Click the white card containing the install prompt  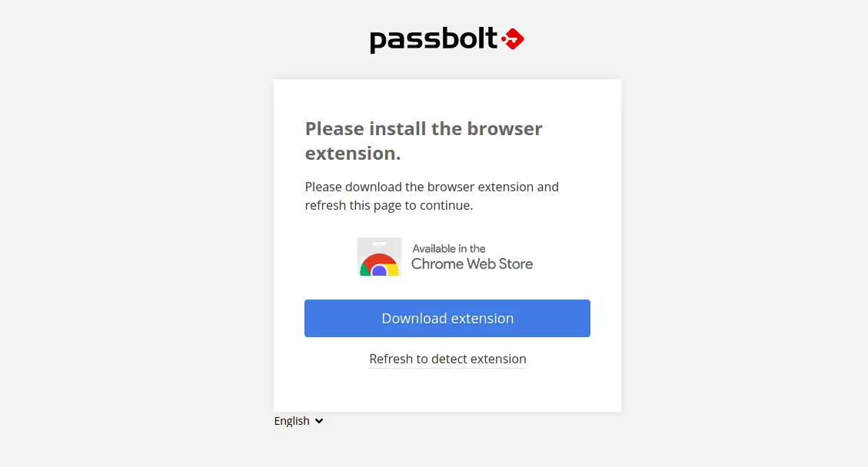pos(447,244)
